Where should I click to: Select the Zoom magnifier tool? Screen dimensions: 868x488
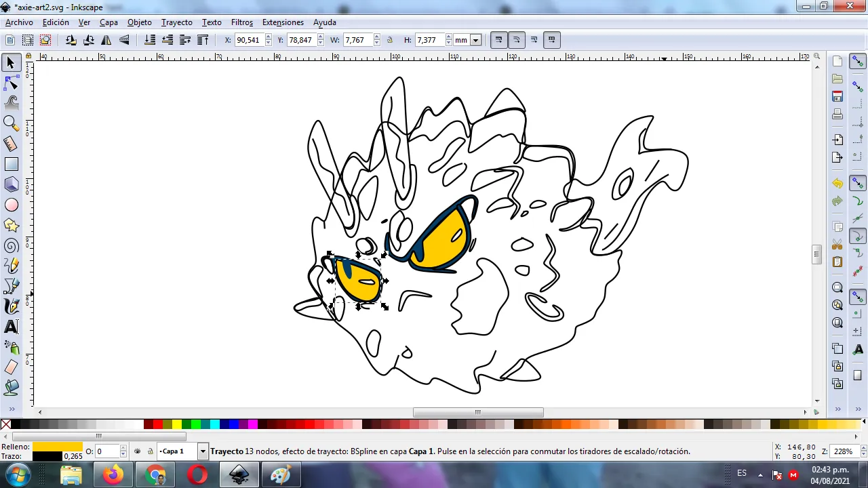pyautogui.click(x=11, y=123)
